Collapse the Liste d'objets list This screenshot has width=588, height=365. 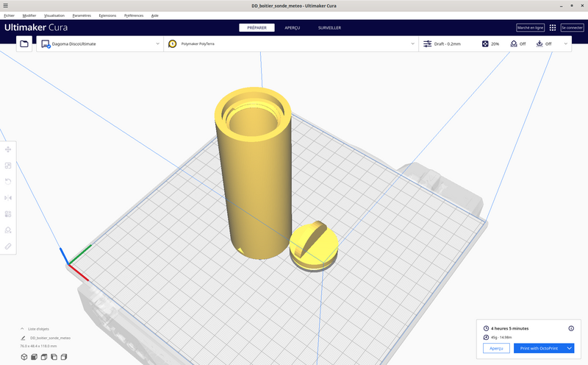22,329
